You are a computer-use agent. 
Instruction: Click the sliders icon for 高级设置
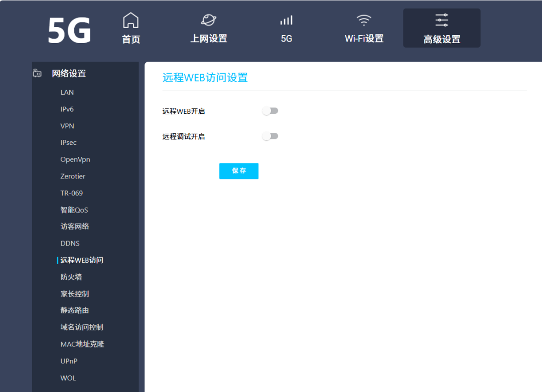point(442,20)
